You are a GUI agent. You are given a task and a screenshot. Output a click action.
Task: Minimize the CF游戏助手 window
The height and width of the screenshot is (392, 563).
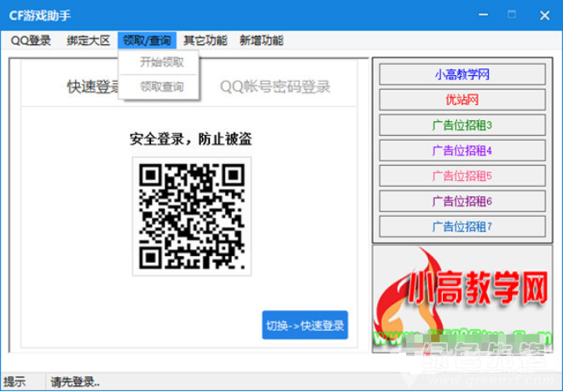[x=483, y=15]
